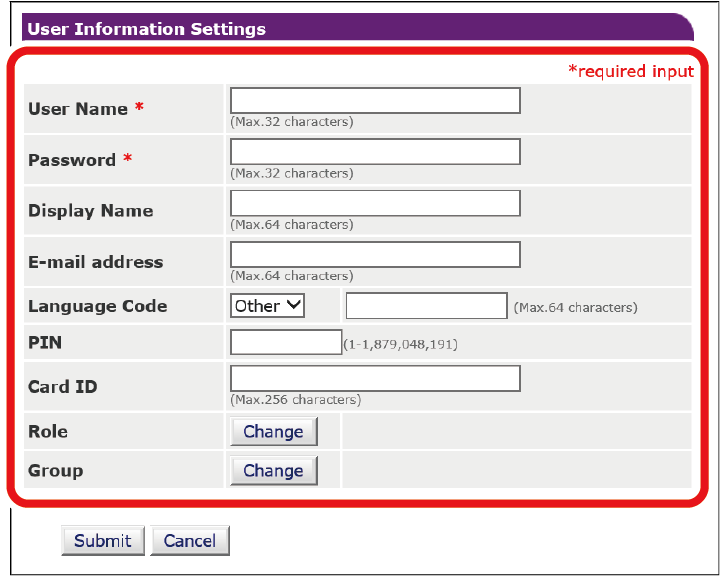720x576 pixels.
Task: Open the Language Code 'Other' dropdown
Action: click(268, 306)
